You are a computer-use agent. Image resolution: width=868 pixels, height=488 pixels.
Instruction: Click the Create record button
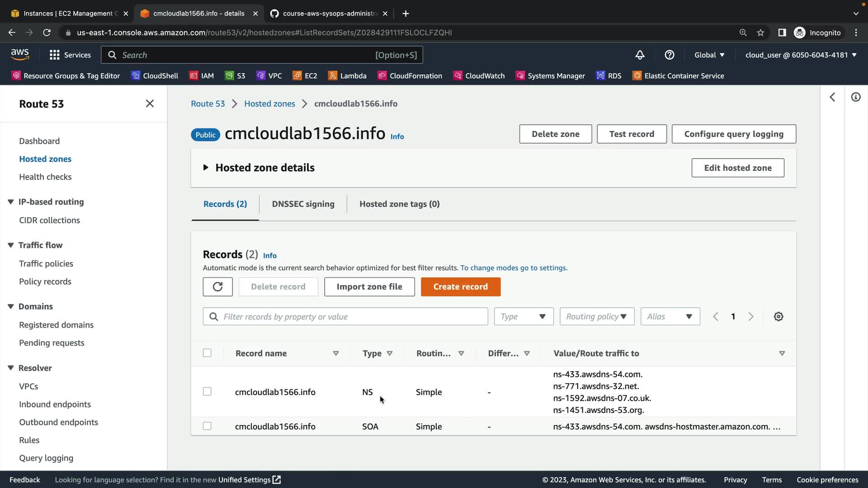460,287
